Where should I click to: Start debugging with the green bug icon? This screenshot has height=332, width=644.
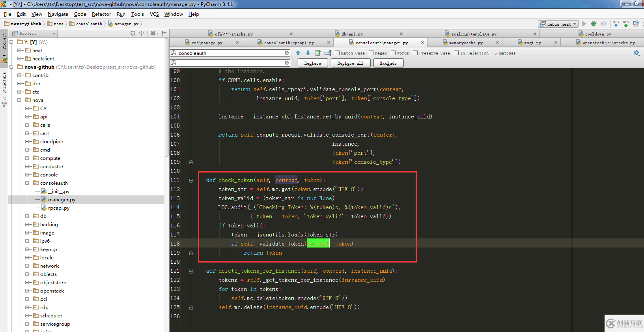coord(594,24)
